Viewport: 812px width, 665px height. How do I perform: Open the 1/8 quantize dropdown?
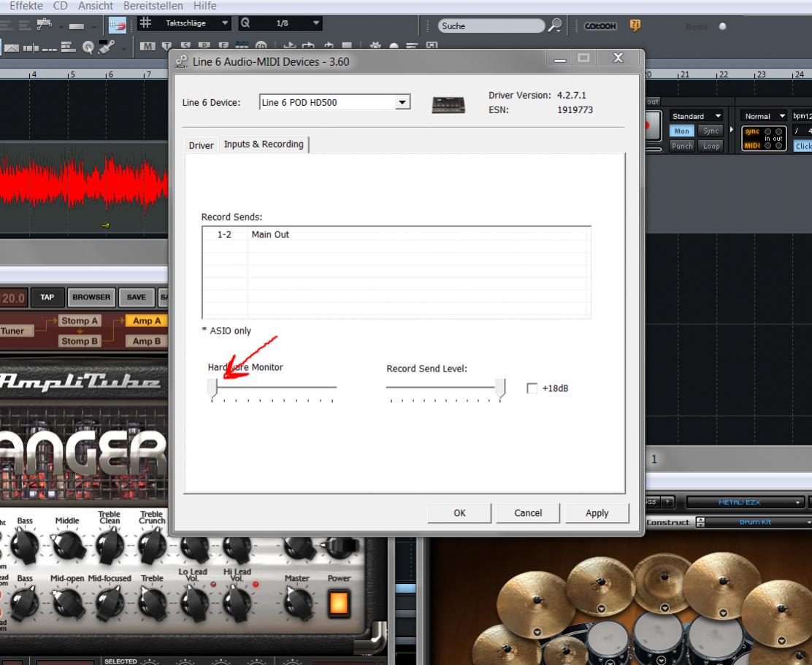315,23
